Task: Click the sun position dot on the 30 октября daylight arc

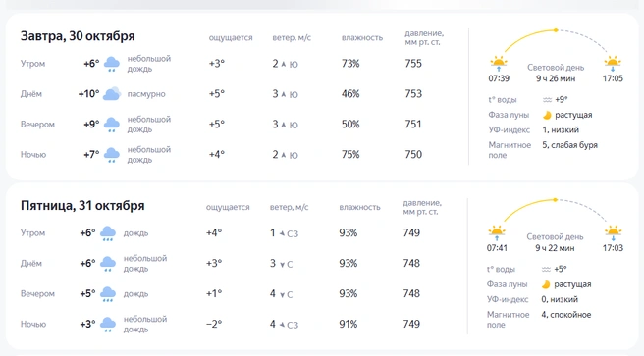Action: [556, 30]
